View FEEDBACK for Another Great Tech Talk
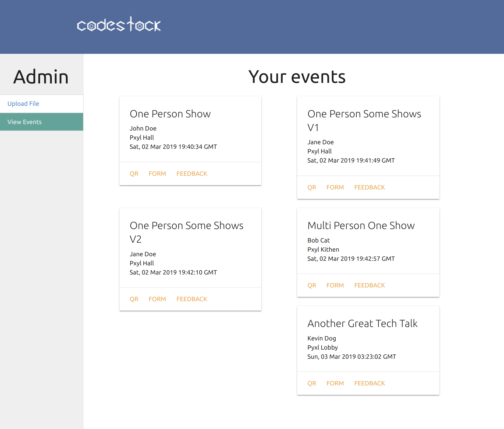 (x=370, y=383)
